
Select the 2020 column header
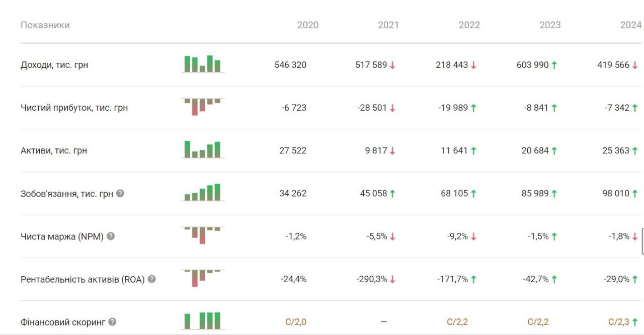pyautogui.click(x=307, y=25)
